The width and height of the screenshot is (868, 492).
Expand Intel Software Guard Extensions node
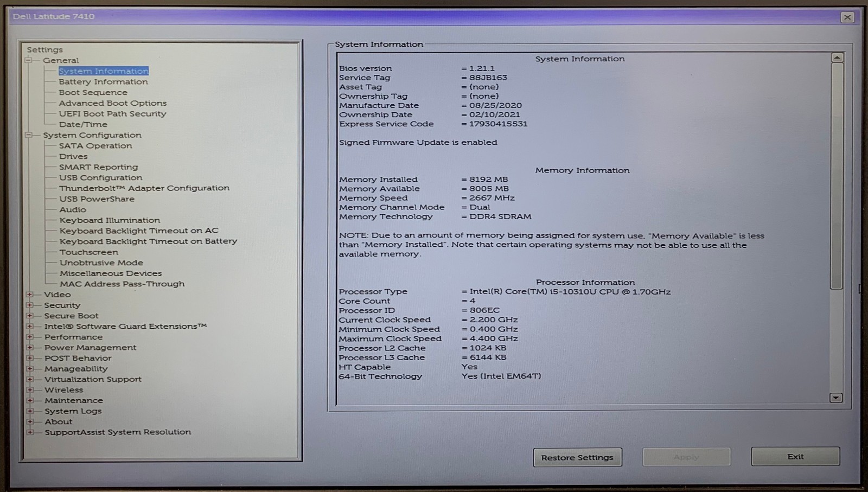point(30,326)
